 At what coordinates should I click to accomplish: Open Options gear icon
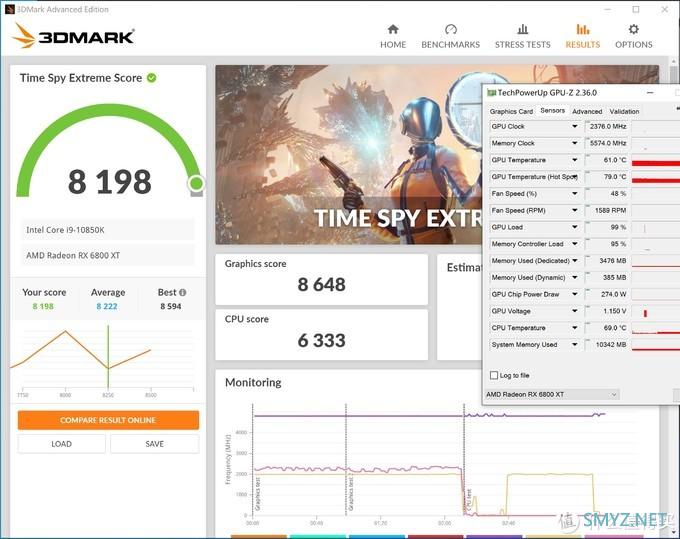pos(634,29)
